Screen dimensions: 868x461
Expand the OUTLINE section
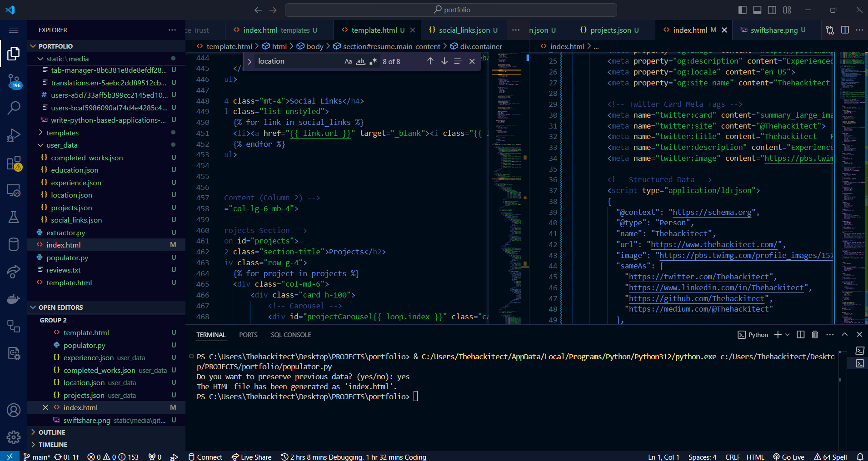(x=107, y=432)
